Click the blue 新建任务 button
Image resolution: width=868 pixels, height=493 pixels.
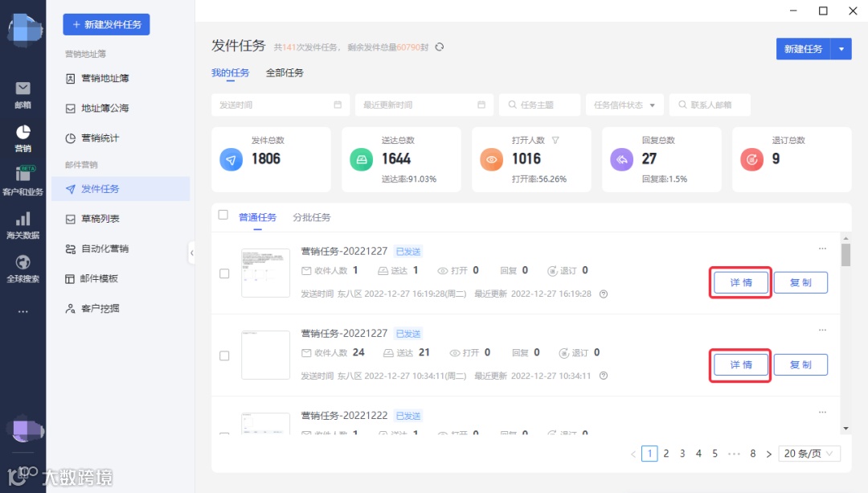[803, 49]
